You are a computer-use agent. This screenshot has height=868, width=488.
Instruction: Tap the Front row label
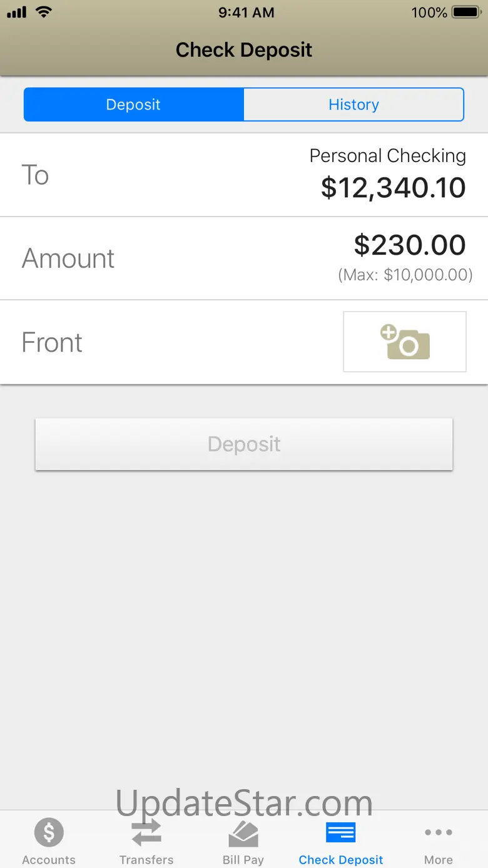52,342
